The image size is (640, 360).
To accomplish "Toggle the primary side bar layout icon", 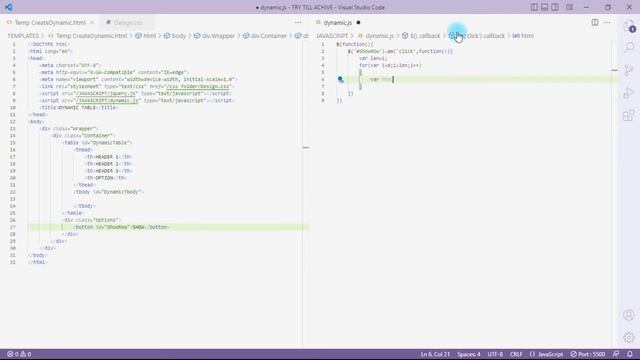I will point(534,7).
